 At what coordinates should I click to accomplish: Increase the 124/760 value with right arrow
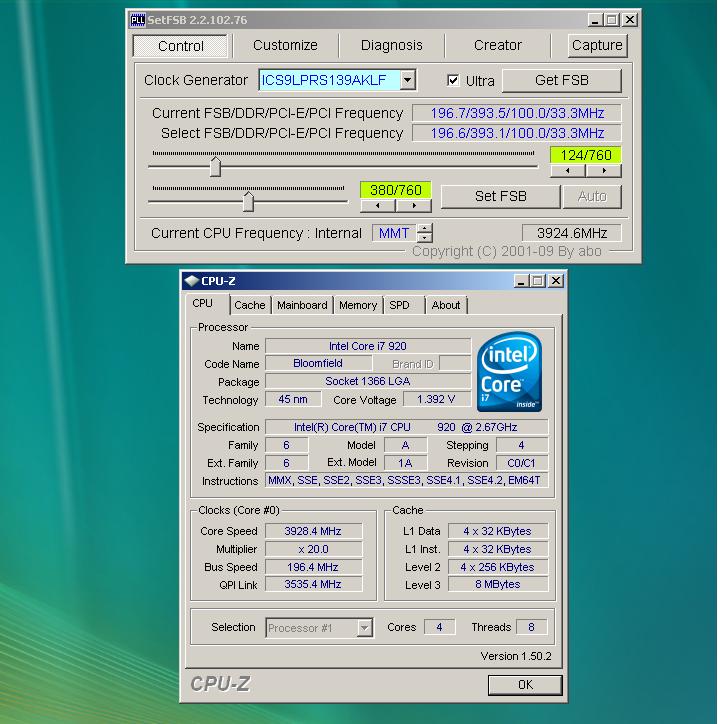tap(604, 171)
